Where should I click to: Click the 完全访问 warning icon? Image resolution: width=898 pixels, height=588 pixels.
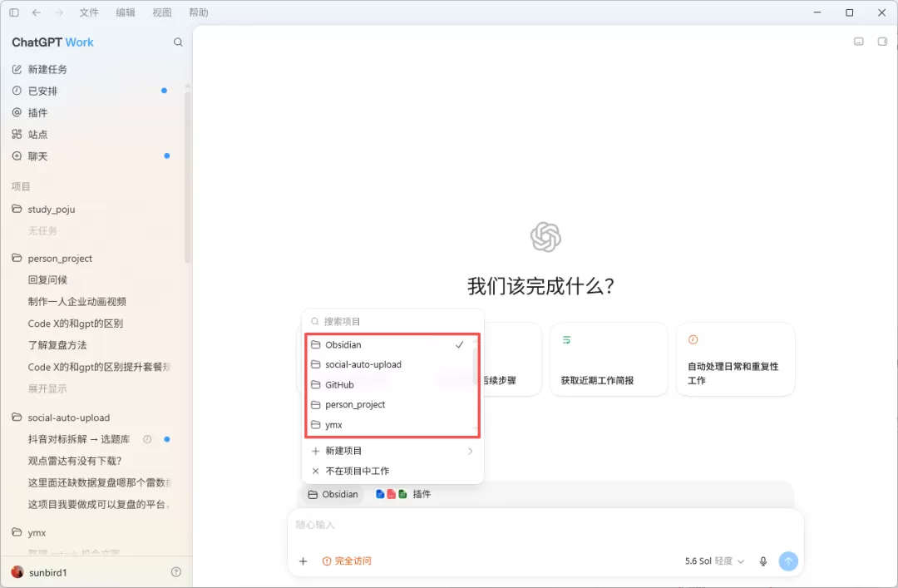pyautogui.click(x=327, y=561)
